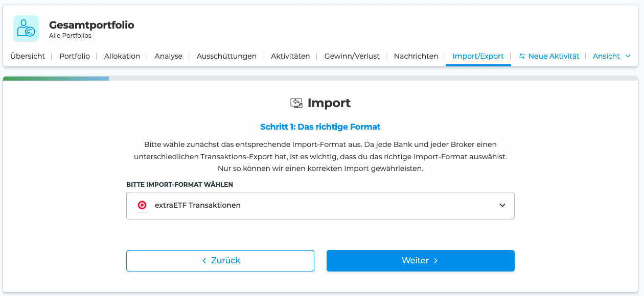The height and width of the screenshot is (296, 644).
Task: Select the Analyse tab
Action: [169, 56]
